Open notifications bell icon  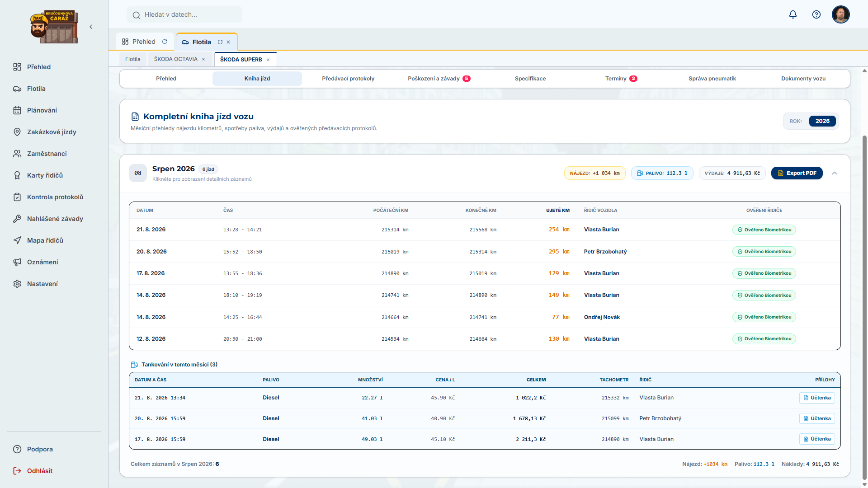pyautogui.click(x=793, y=14)
